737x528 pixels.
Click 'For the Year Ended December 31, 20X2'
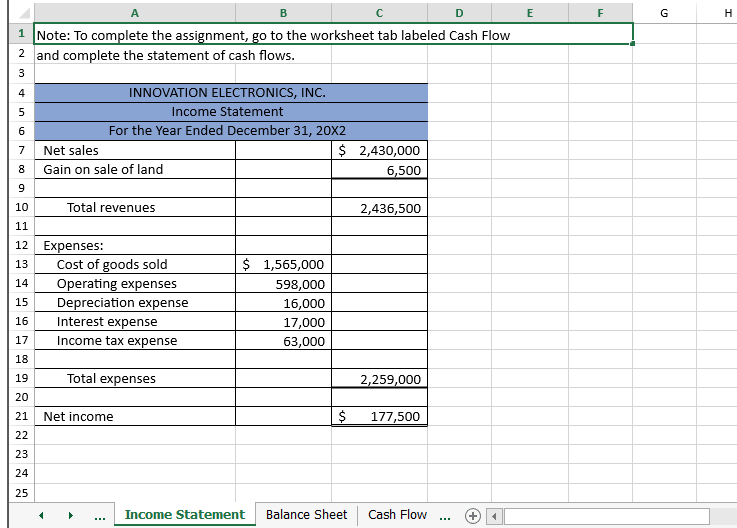click(231, 131)
